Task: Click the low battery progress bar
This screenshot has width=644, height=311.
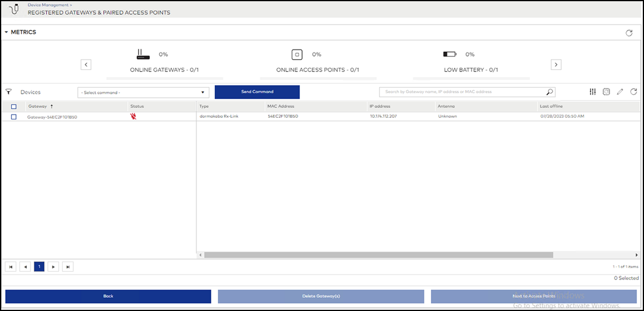Action: point(472,78)
